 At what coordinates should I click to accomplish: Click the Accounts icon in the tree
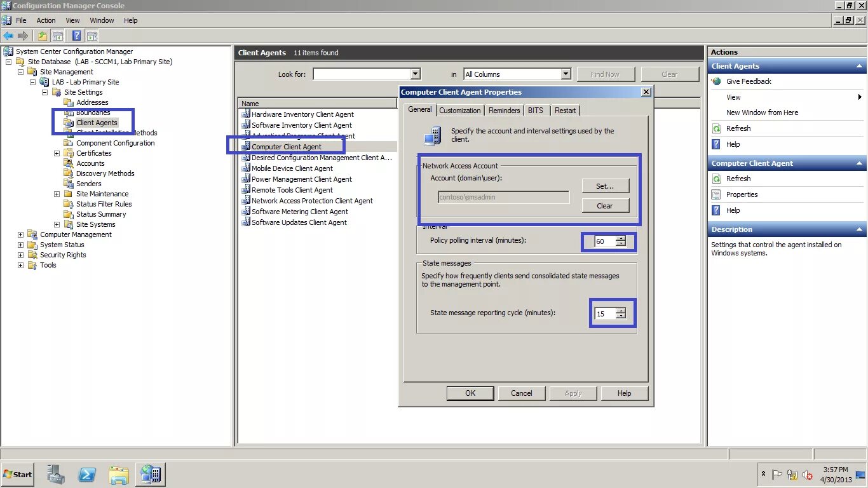pyautogui.click(x=69, y=163)
